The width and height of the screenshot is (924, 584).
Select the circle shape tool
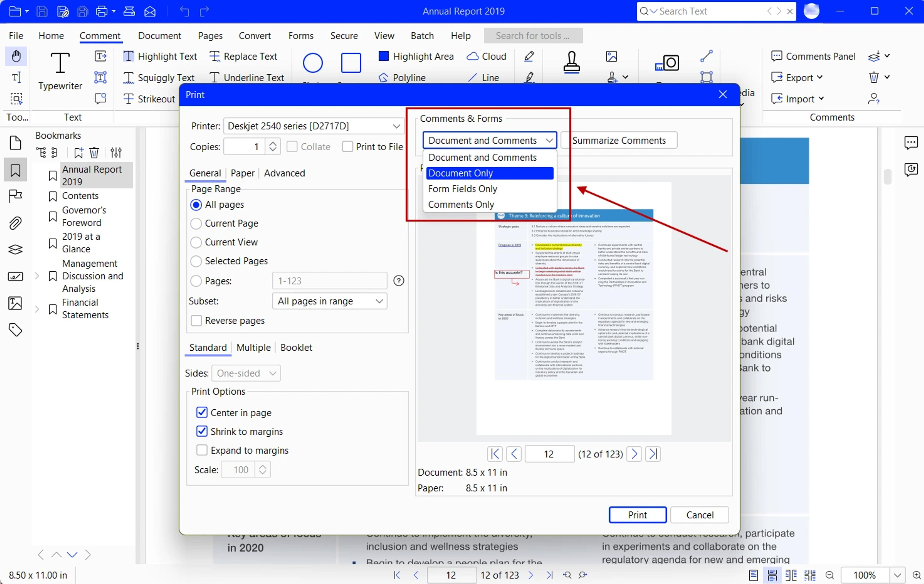click(x=313, y=63)
